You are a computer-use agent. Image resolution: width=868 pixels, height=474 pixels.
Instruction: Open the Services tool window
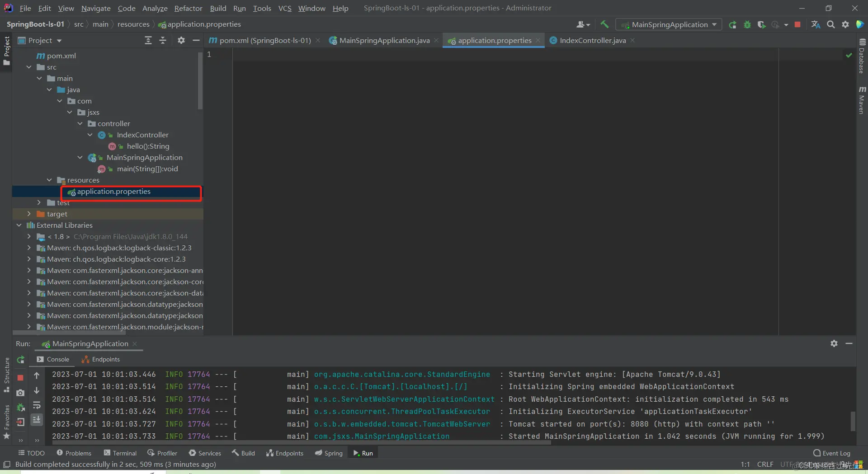(x=205, y=453)
